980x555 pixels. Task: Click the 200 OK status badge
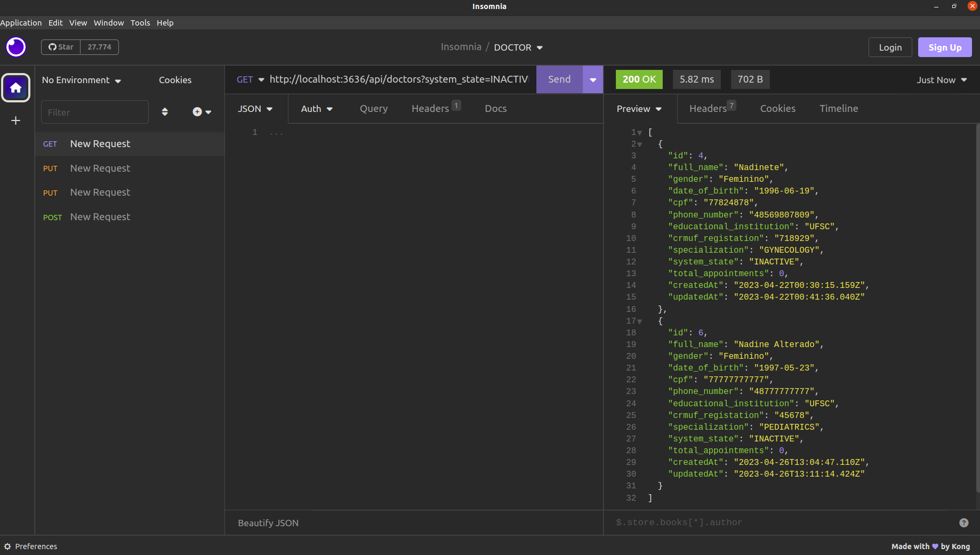(x=639, y=79)
